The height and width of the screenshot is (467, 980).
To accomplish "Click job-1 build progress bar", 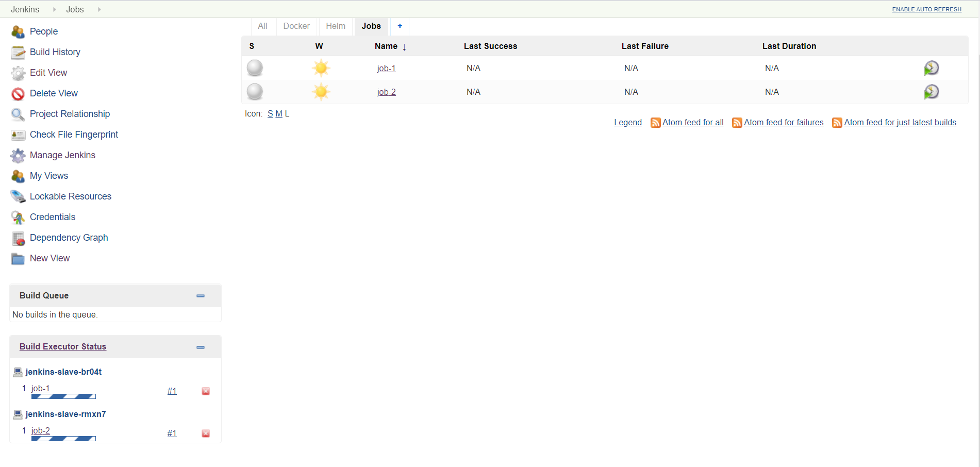I will 63,396.
